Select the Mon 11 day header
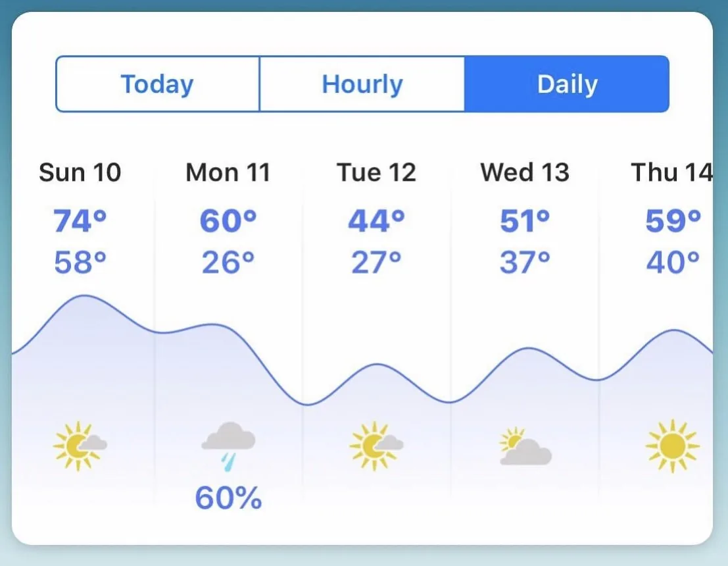728x566 pixels. (228, 172)
